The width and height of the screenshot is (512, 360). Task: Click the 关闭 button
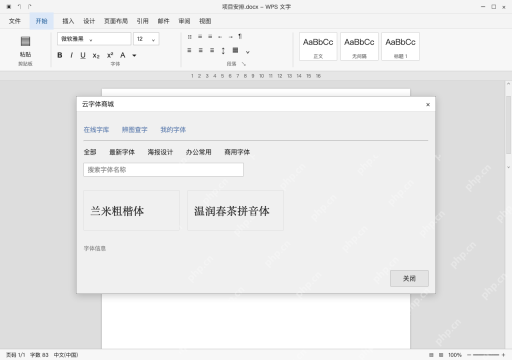click(409, 278)
